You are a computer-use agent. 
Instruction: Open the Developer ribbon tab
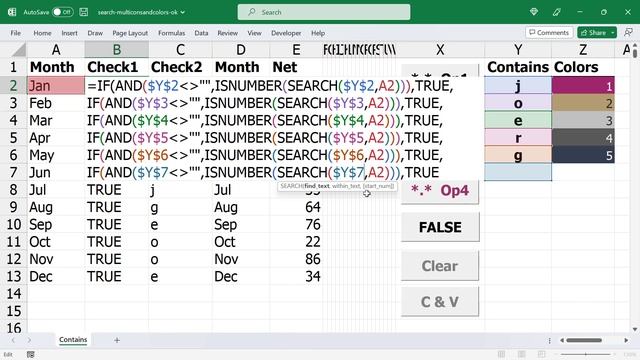[x=286, y=33]
